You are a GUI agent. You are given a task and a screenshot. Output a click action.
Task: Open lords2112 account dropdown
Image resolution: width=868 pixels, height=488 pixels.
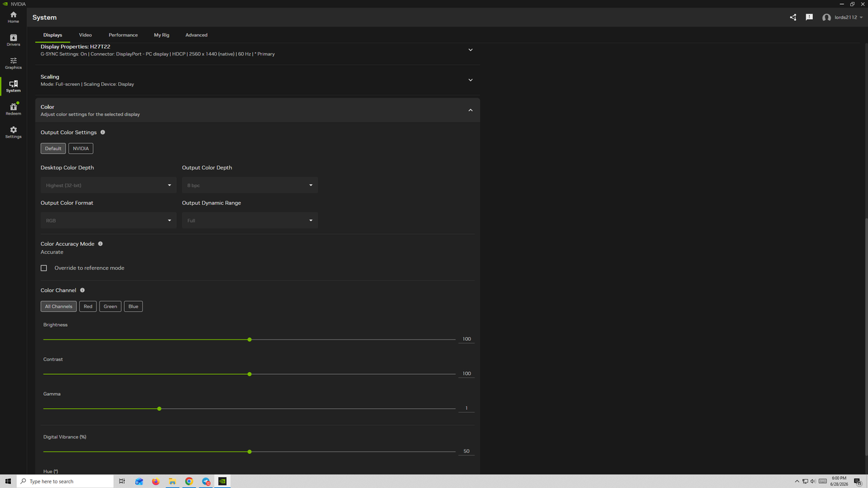[x=849, y=18]
